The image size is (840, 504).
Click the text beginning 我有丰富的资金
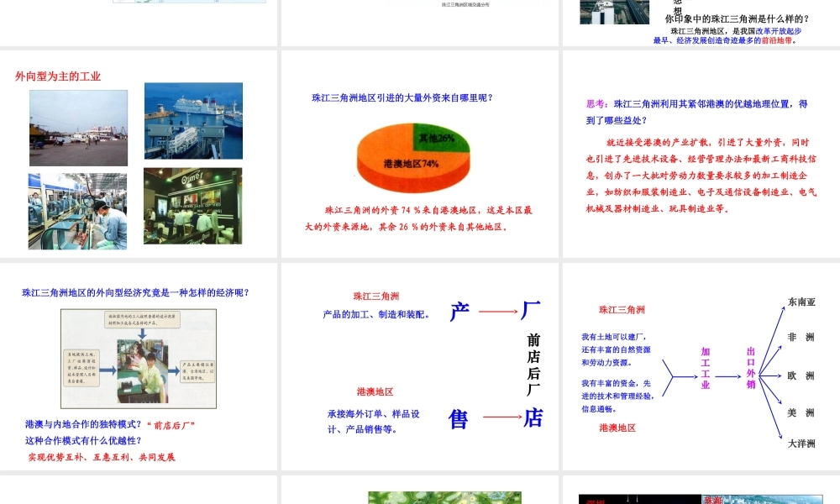617,396
